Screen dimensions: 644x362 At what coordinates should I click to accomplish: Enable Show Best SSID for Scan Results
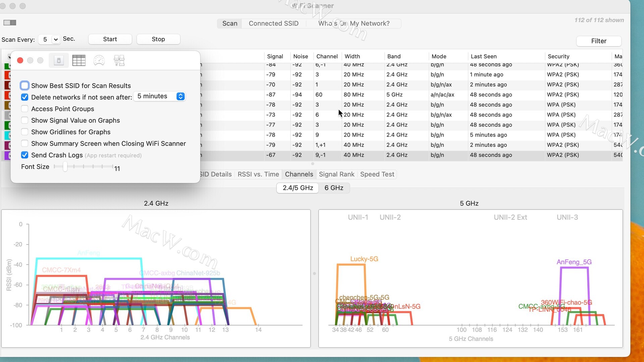pos(24,85)
